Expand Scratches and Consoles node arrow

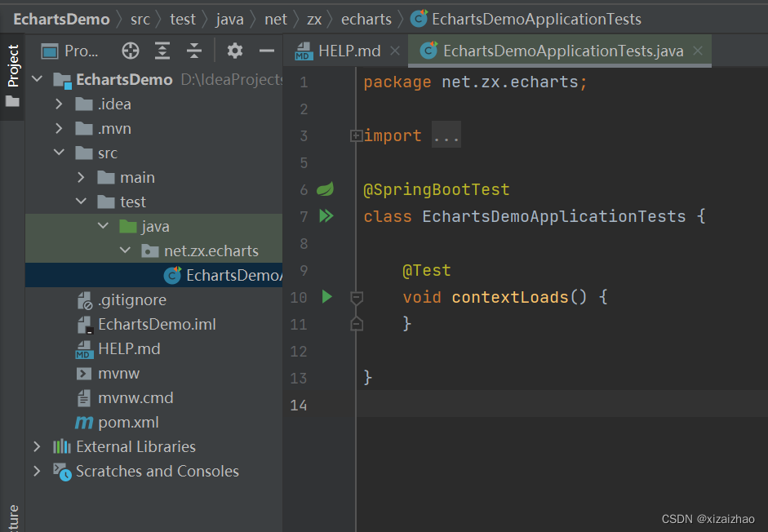click(x=38, y=471)
